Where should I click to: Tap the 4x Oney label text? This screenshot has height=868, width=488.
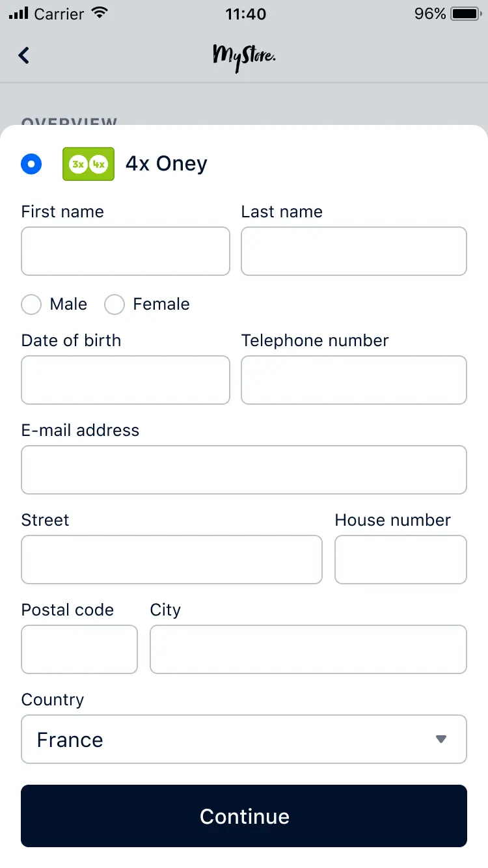[166, 164]
